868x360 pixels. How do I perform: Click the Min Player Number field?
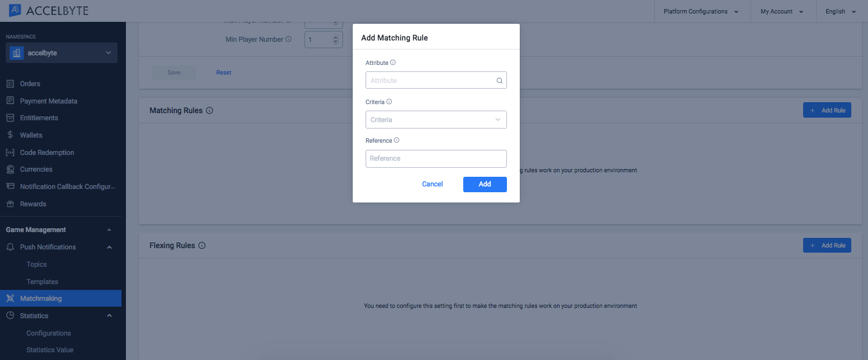click(323, 40)
